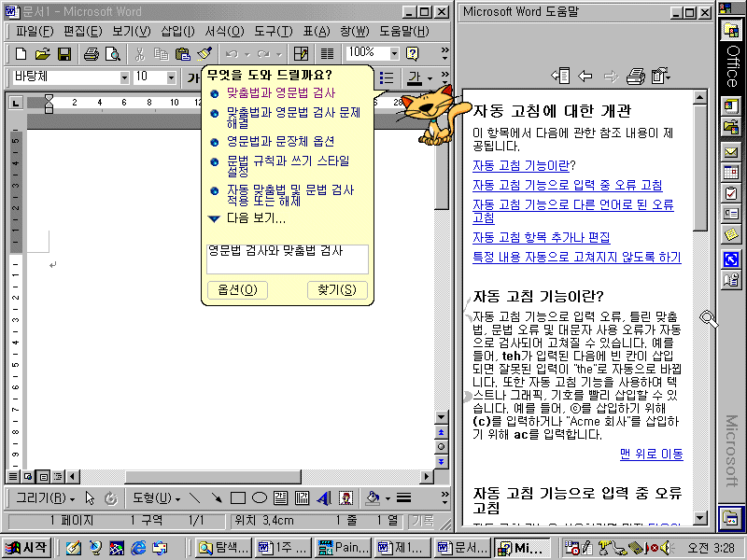Open the 도형(U) AutoShapes menu
Screen dimensions: 747x560
pos(156,498)
